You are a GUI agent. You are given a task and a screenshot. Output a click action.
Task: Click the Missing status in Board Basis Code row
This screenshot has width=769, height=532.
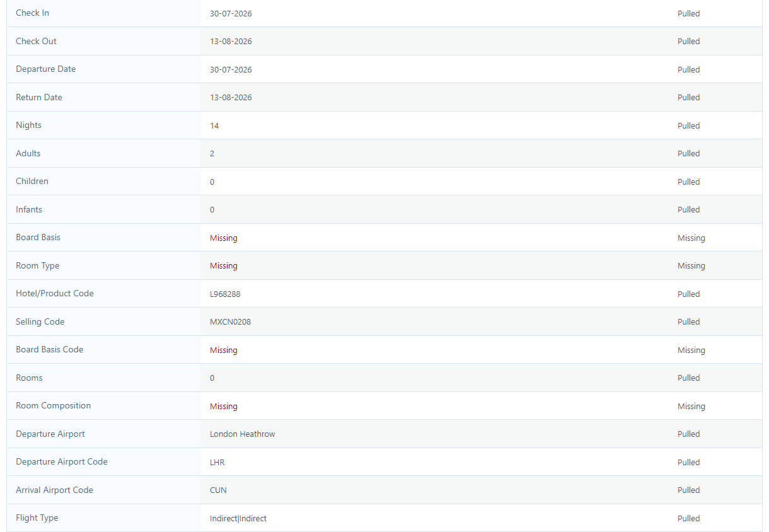click(x=691, y=350)
